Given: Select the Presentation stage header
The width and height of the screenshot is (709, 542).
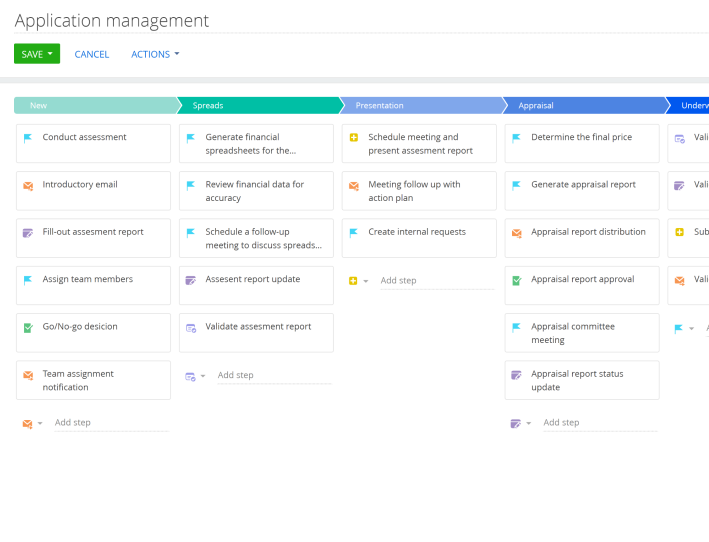Looking at the screenshot, I should [421, 105].
